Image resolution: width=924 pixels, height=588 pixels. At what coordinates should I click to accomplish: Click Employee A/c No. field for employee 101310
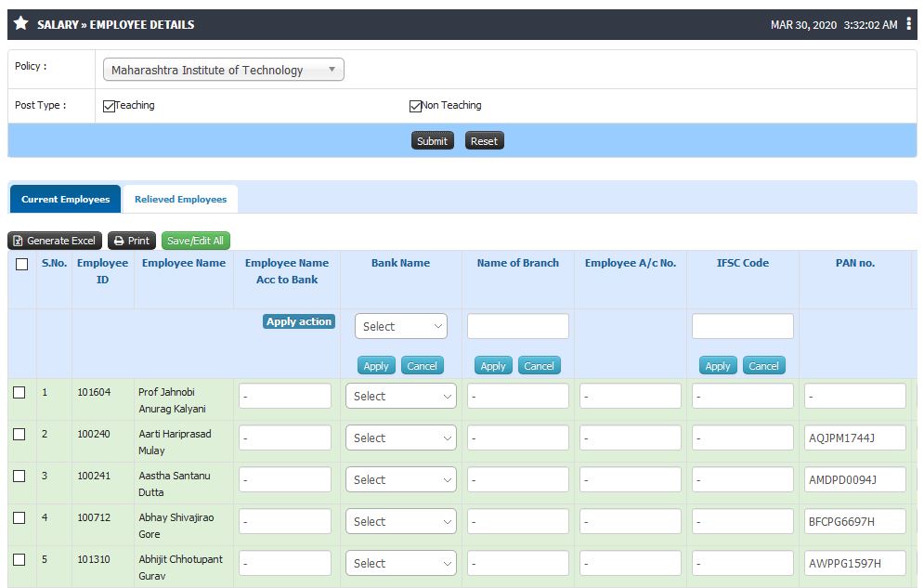[x=631, y=563]
